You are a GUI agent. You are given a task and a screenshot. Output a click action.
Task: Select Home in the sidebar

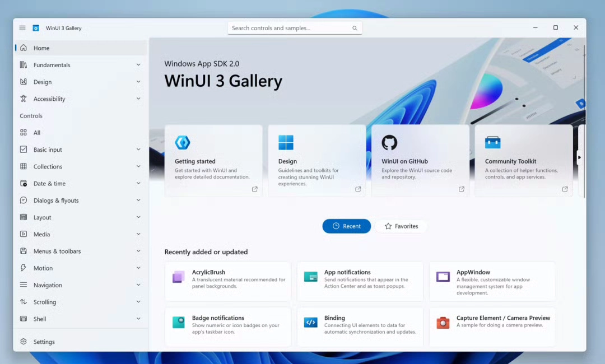point(81,48)
